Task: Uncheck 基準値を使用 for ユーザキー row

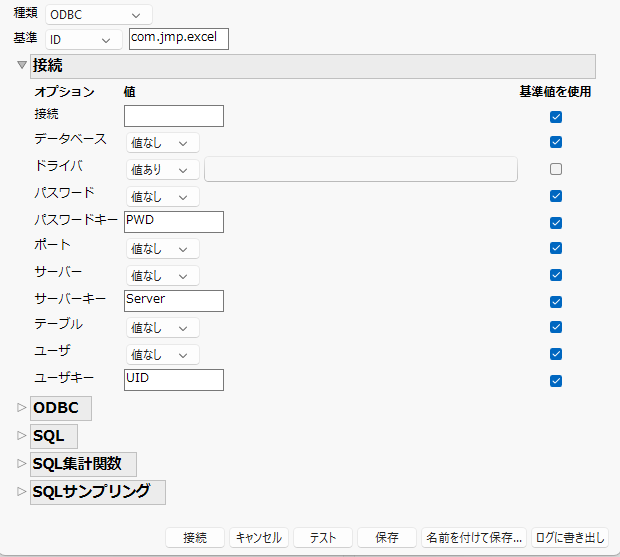Action: pyautogui.click(x=556, y=381)
